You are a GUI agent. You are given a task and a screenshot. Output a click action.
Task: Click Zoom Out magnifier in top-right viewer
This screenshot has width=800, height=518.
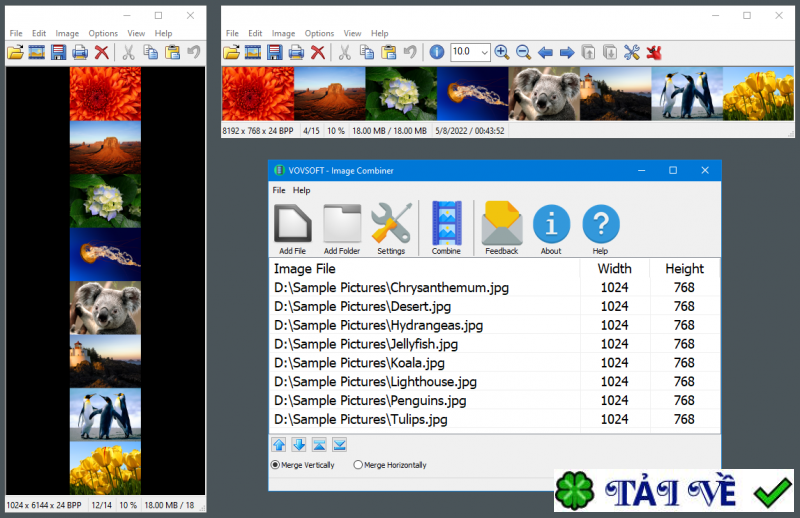point(523,52)
